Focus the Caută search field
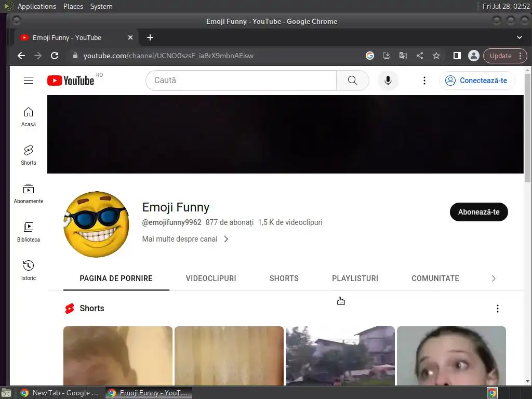 241,81
